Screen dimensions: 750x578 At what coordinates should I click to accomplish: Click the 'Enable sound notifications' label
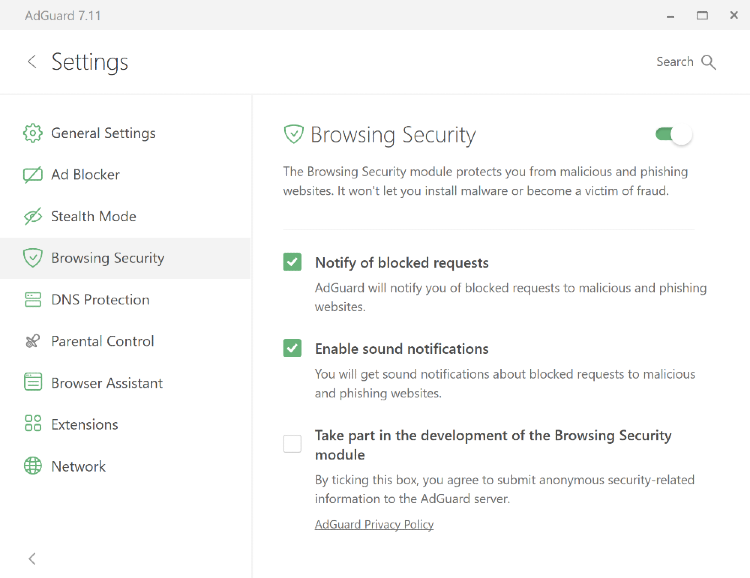point(402,349)
